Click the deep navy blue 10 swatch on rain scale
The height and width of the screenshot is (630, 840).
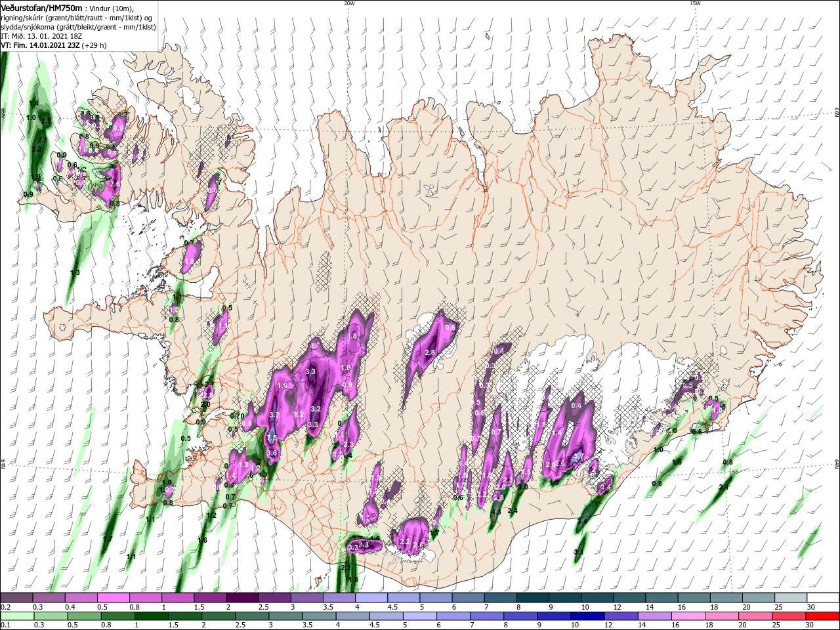(x=587, y=616)
